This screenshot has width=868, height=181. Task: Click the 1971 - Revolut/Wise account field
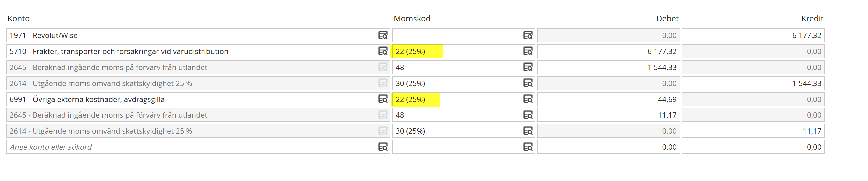pyautogui.click(x=198, y=35)
